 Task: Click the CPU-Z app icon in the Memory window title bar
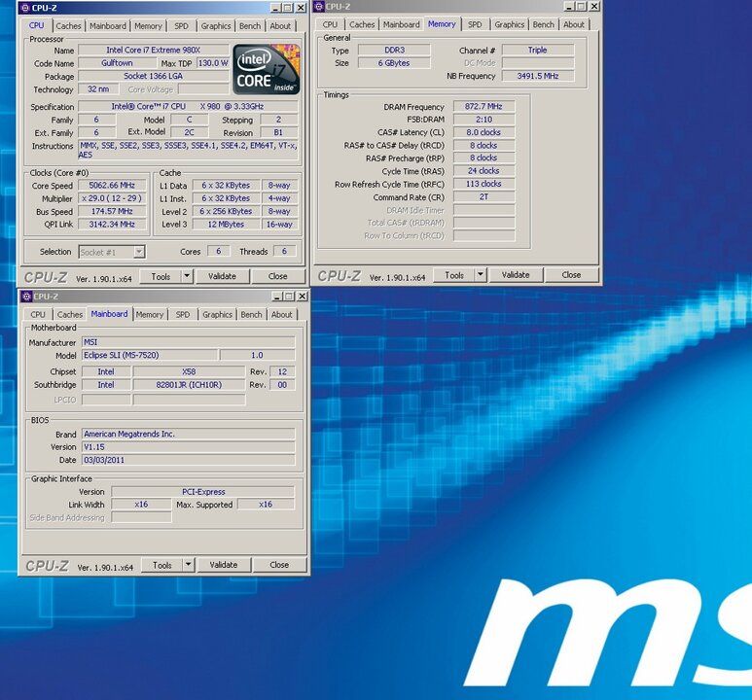[319, 6]
